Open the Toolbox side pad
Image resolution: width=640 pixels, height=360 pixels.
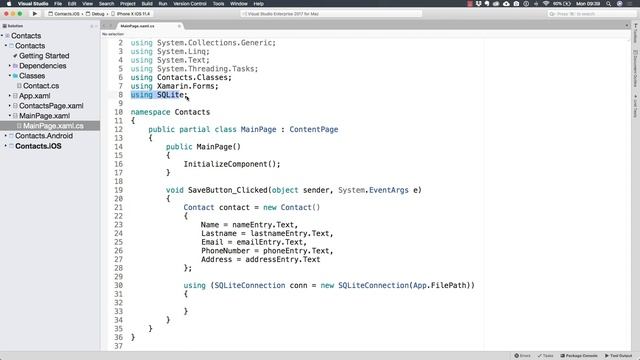pyautogui.click(x=636, y=33)
